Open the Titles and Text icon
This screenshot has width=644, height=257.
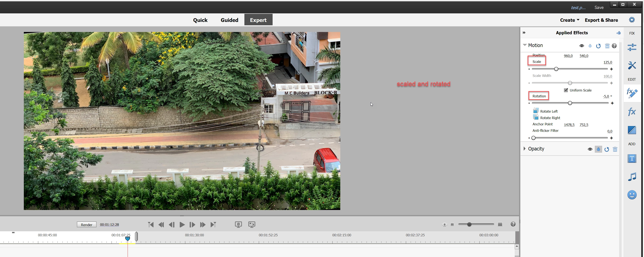(x=632, y=159)
